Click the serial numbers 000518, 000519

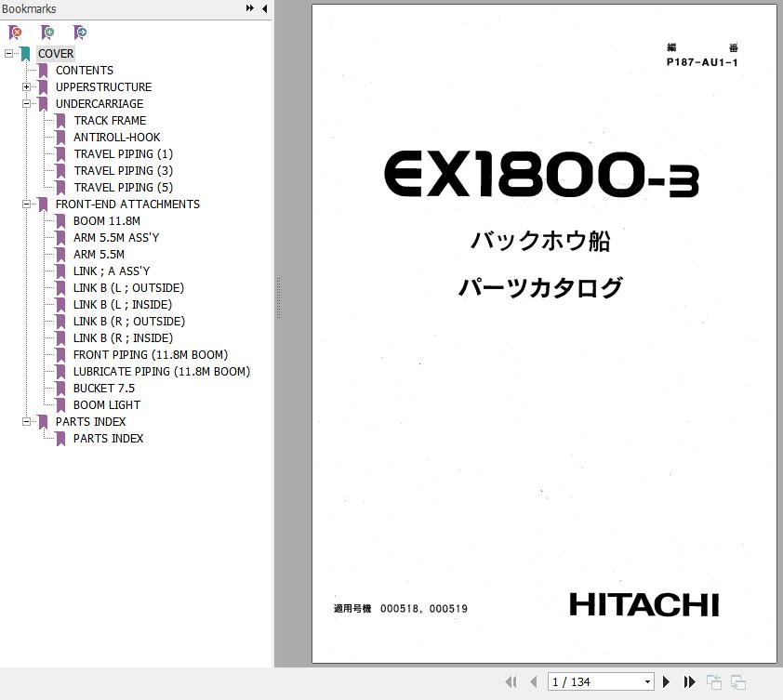pos(424,609)
